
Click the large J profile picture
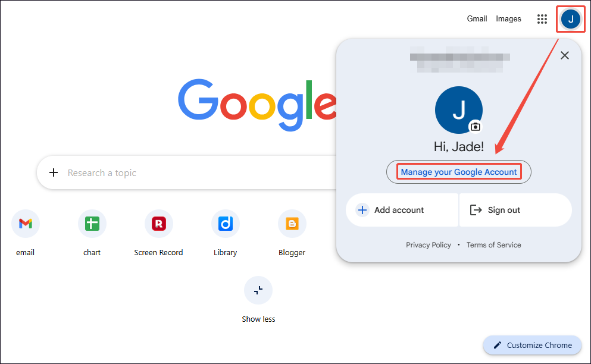coord(458,109)
